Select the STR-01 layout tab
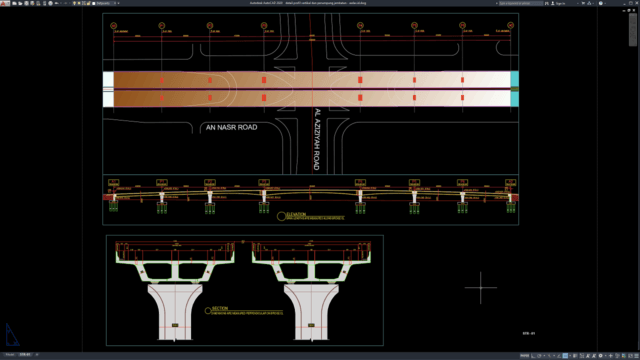This screenshot has width=640, height=360. (x=25, y=354)
